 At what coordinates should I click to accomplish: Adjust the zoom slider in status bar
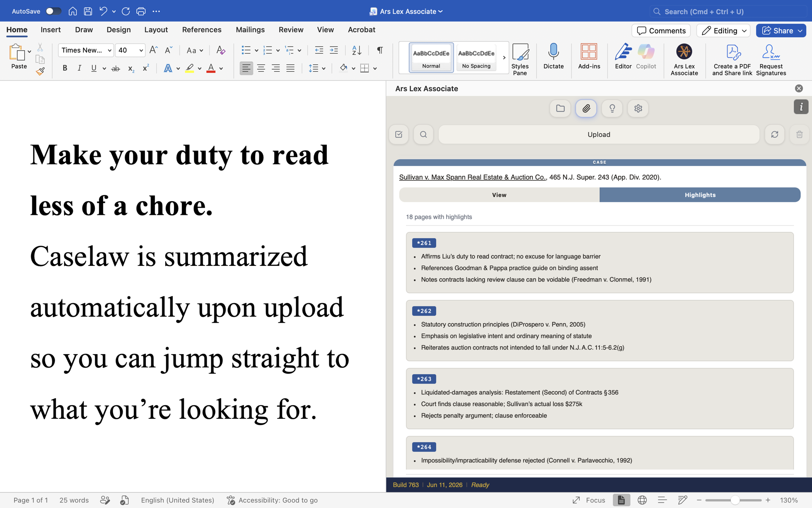click(x=735, y=500)
